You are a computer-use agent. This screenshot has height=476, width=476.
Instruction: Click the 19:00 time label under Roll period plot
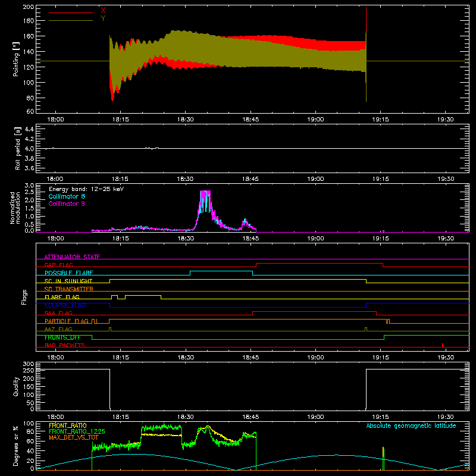tap(316, 179)
